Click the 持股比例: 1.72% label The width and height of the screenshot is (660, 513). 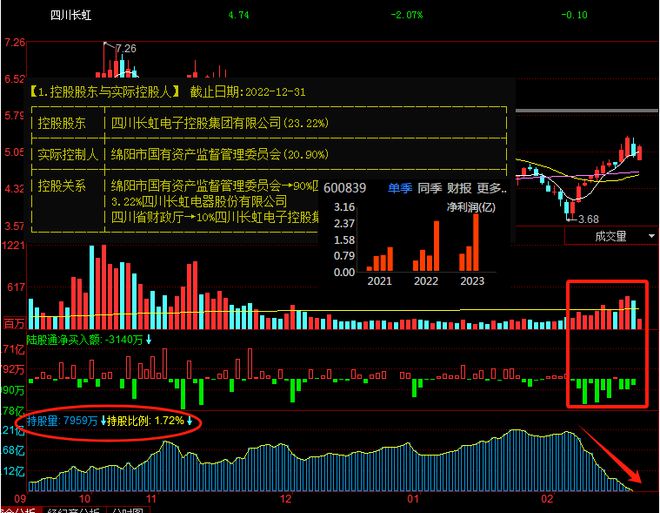coord(146,420)
